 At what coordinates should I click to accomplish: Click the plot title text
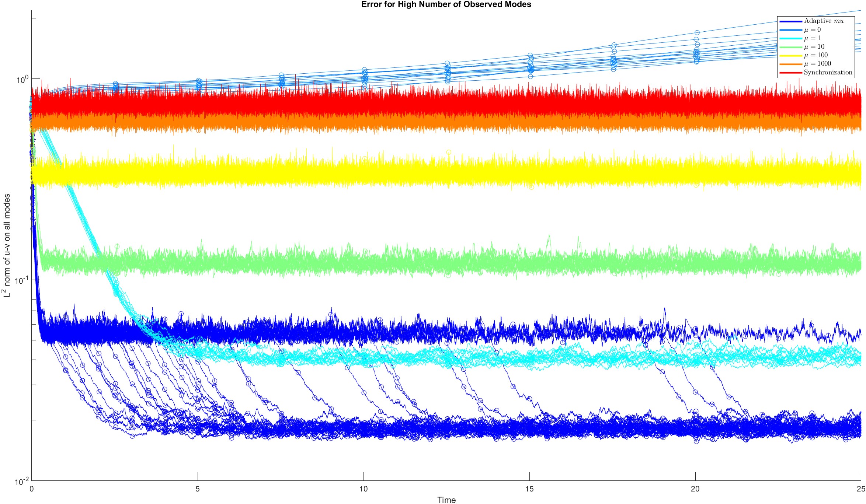tap(446, 4)
